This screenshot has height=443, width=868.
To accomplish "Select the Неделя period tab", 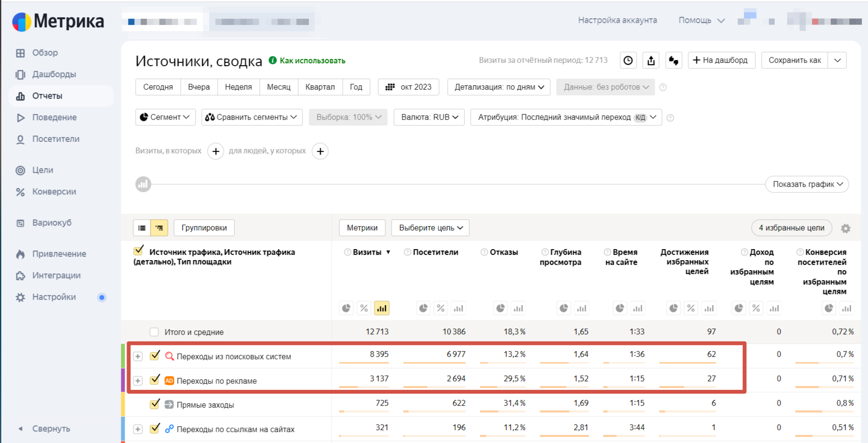I will coord(238,87).
